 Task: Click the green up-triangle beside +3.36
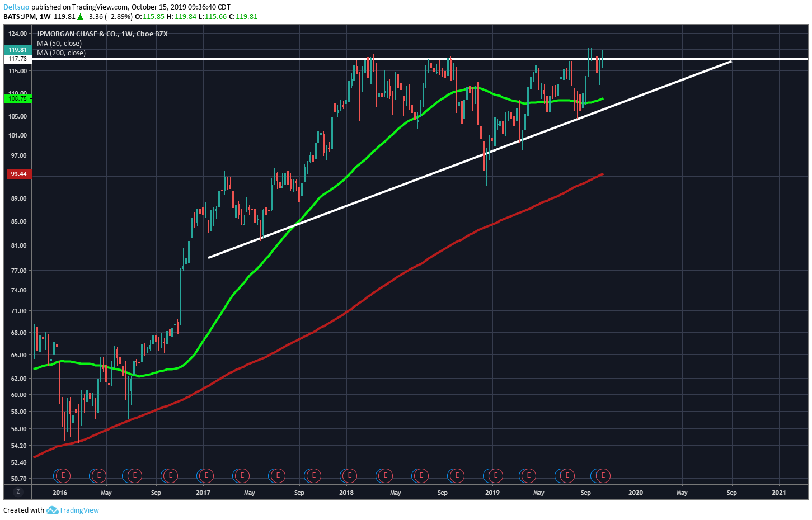[x=80, y=17]
